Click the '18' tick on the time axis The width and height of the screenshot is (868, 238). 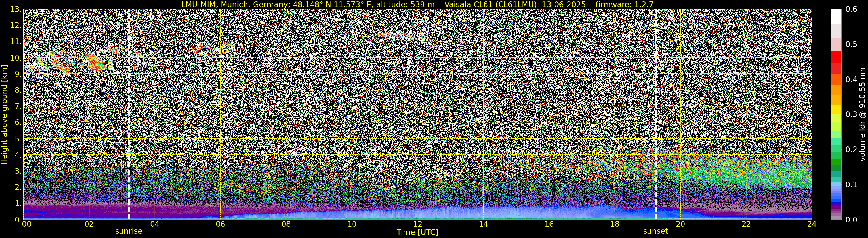coord(614,224)
